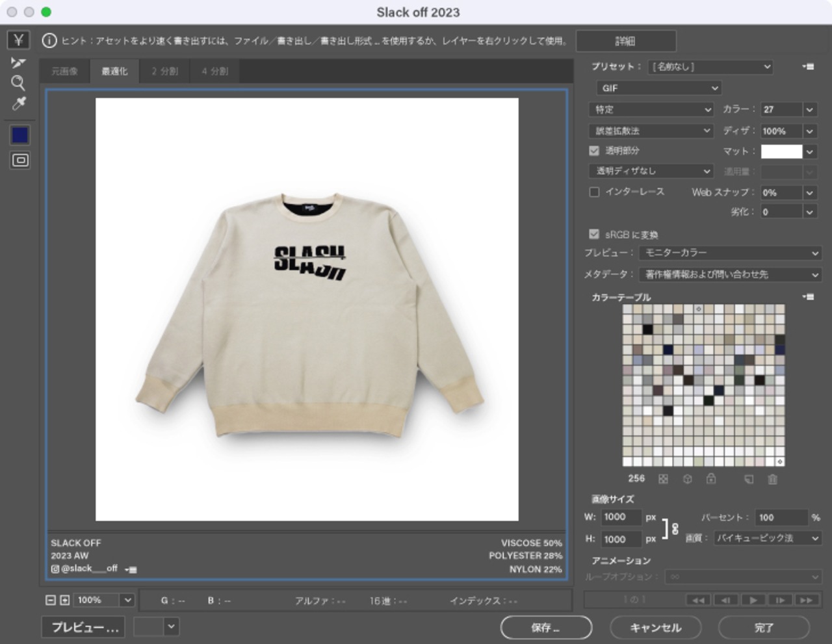Click the new color icon under color table

click(x=749, y=479)
